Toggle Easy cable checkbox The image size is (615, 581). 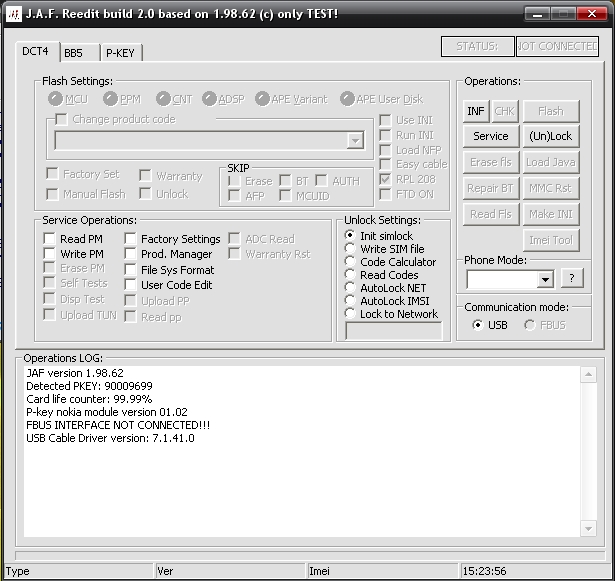(386, 164)
